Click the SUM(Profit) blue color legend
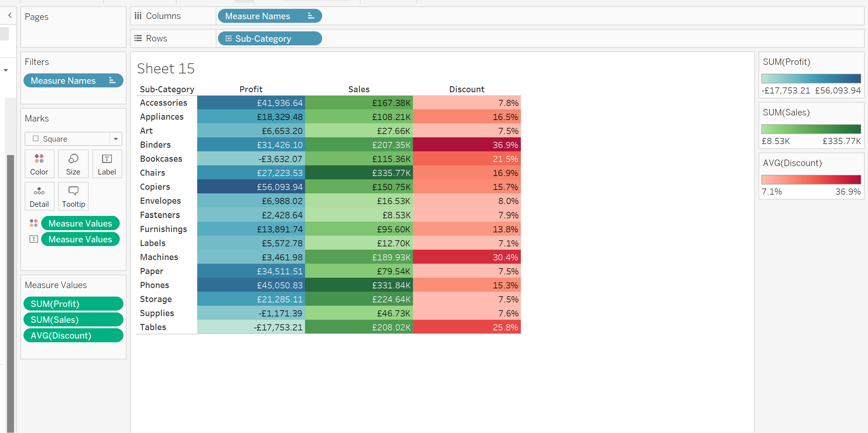 (811, 79)
